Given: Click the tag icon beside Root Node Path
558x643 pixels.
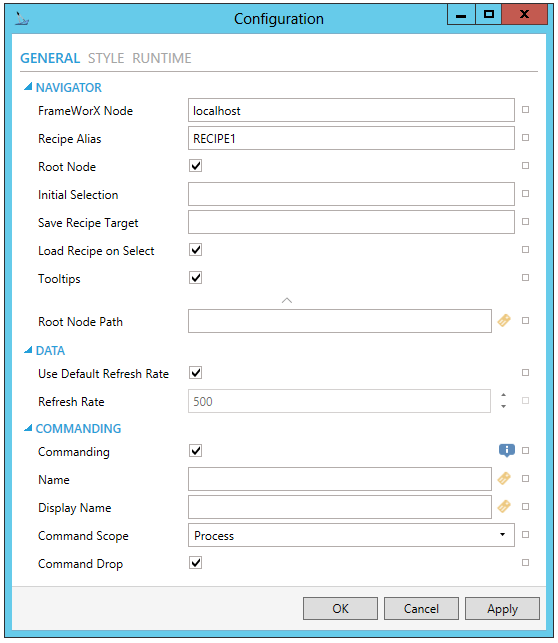Looking at the screenshot, I should coord(504,320).
